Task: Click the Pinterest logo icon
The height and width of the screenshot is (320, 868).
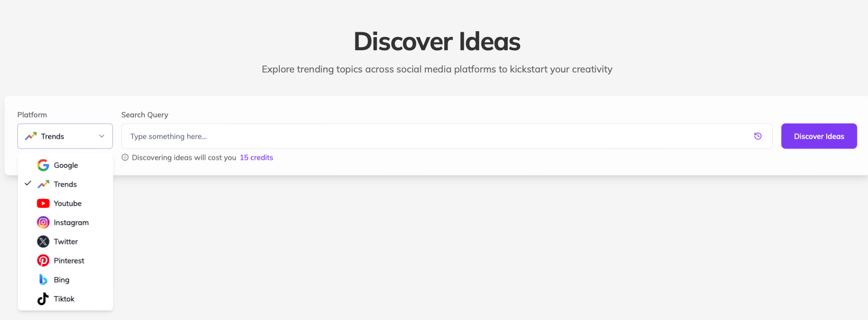Action: coord(43,261)
